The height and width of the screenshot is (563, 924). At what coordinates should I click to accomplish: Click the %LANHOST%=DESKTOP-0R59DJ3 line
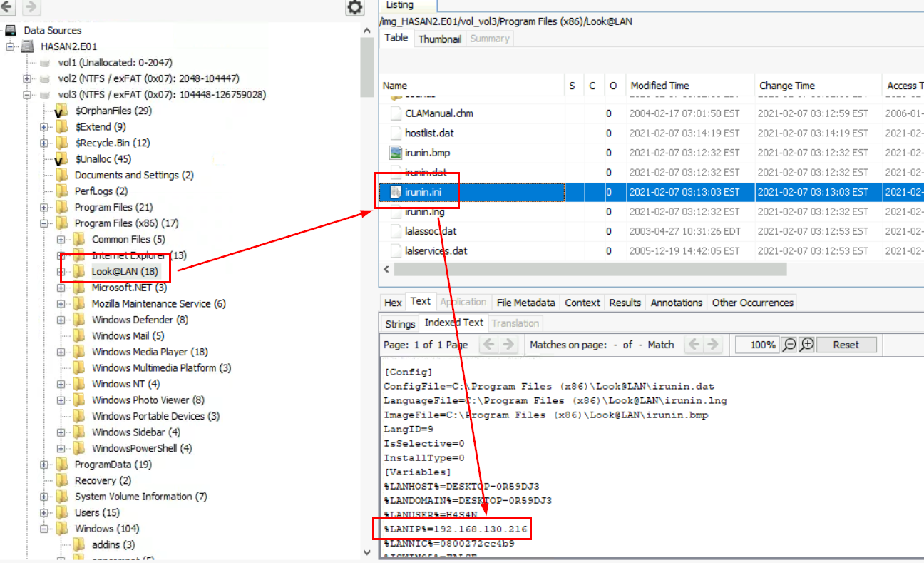tap(461, 486)
